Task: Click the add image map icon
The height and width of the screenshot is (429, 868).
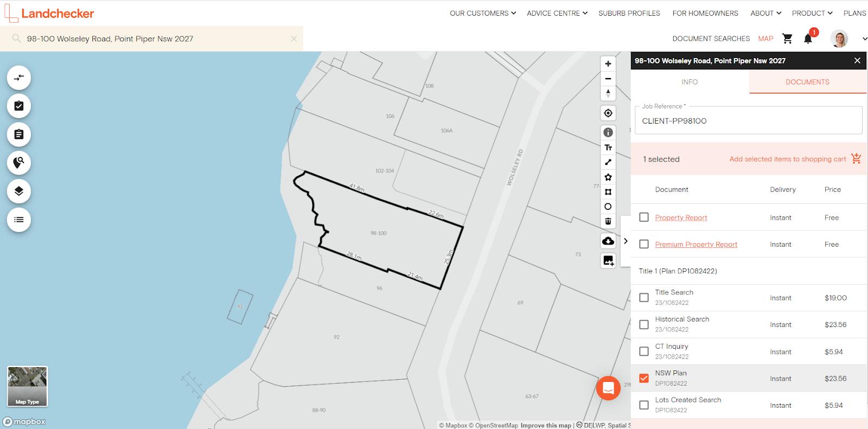Action: (x=608, y=260)
